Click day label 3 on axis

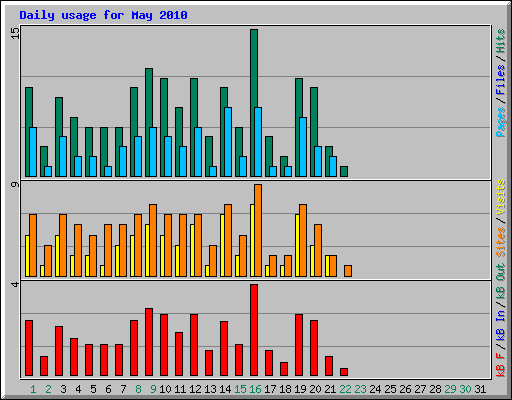(63, 389)
